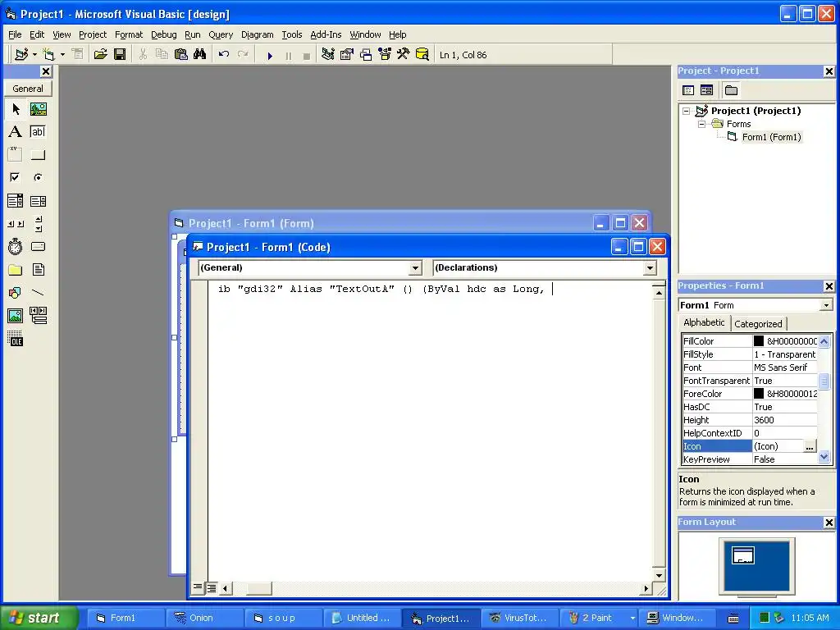Open Toolbox using hammer icon
This screenshot has width=840, height=630.
coord(403,55)
